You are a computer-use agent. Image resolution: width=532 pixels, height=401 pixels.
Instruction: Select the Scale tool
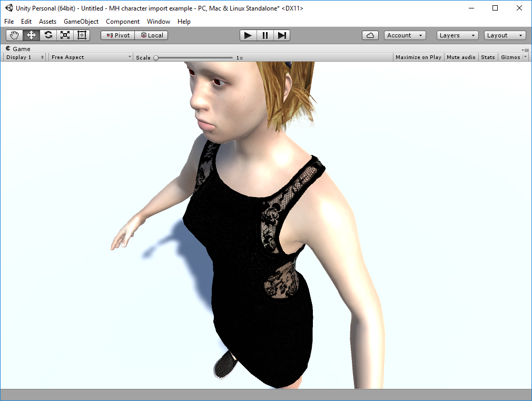pos(65,35)
